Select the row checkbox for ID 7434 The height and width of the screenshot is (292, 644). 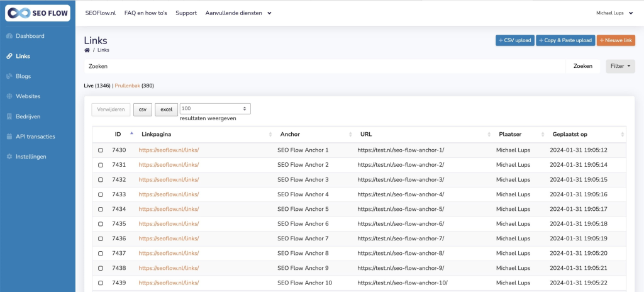[x=101, y=210]
